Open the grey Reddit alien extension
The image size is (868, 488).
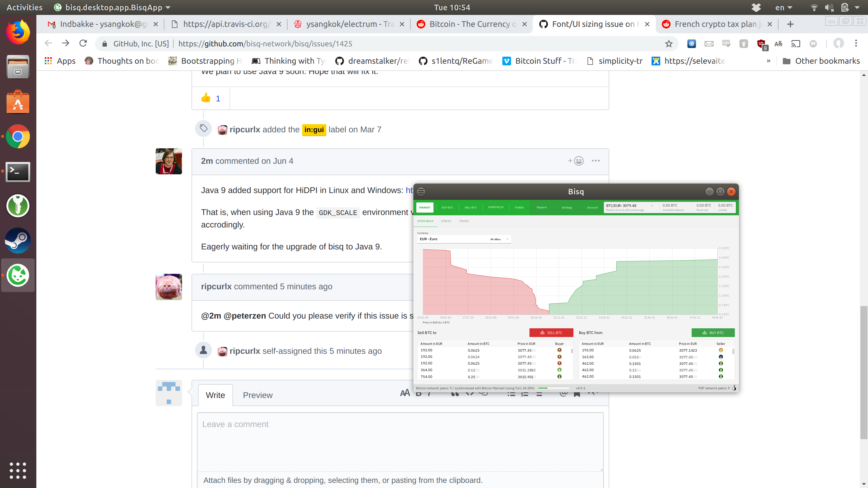744,43
